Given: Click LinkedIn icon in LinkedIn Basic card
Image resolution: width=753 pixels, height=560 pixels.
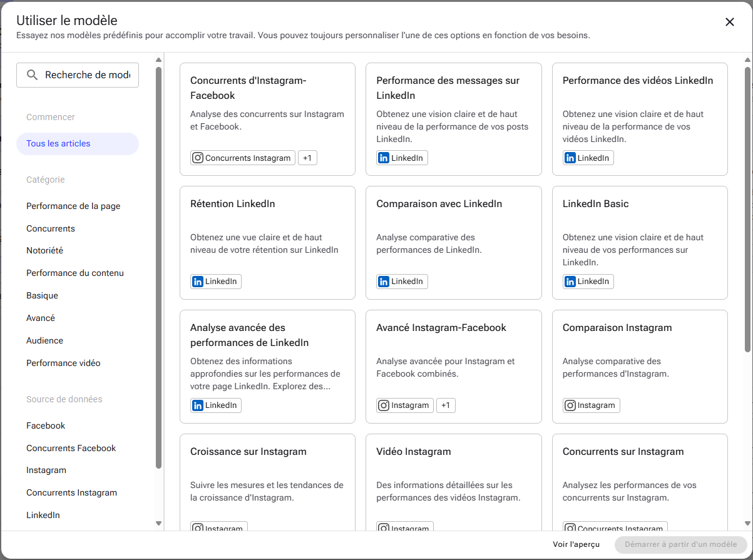Looking at the screenshot, I should click(570, 282).
